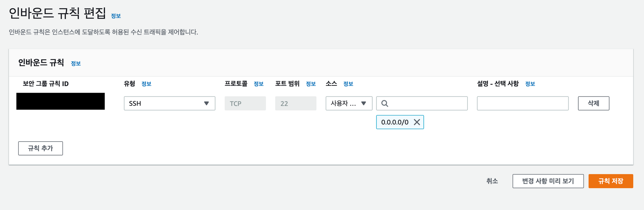Viewport: 644px width, 210px height.
Task: Expand the 소스 dropdown showing 사용자
Action: [x=349, y=103]
